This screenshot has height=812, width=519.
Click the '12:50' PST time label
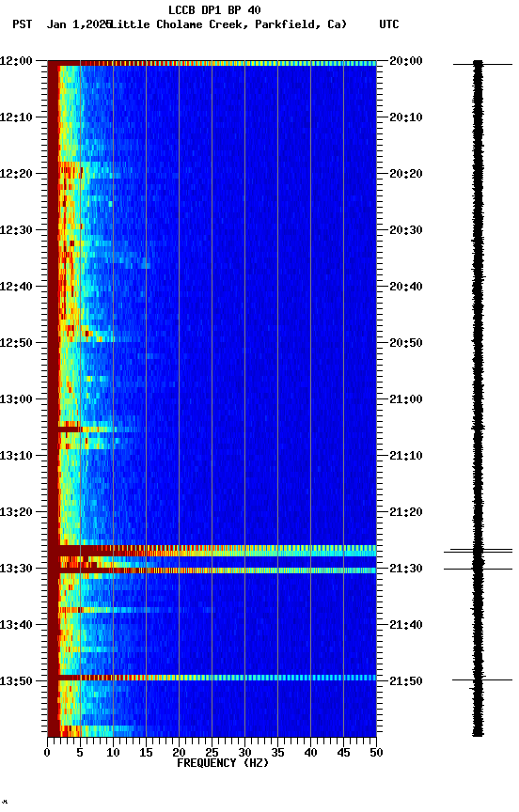click(16, 343)
